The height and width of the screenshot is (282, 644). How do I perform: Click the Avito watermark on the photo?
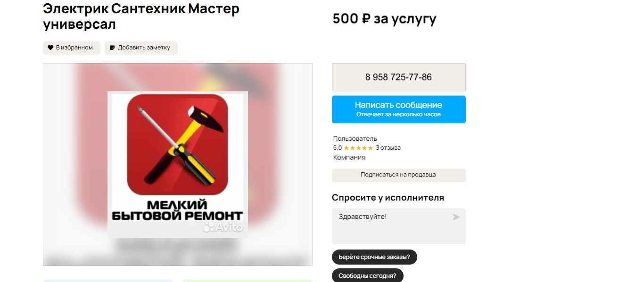[x=223, y=228]
